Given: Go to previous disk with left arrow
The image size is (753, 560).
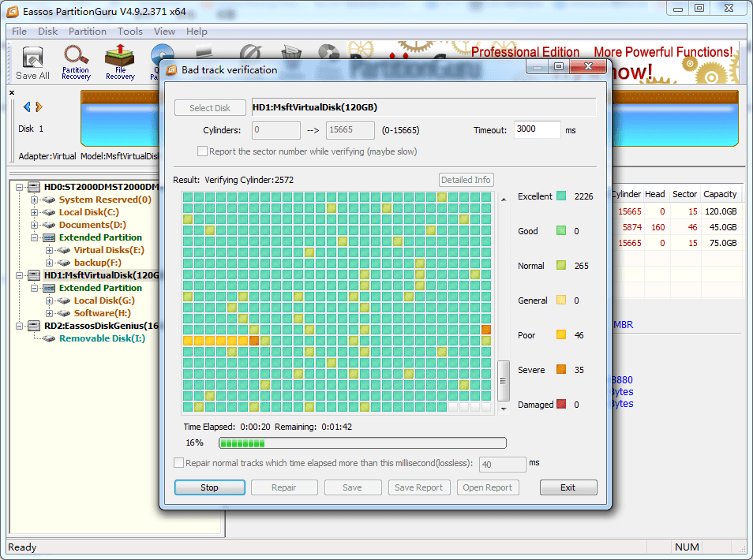Looking at the screenshot, I should pyautogui.click(x=27, y=107).
